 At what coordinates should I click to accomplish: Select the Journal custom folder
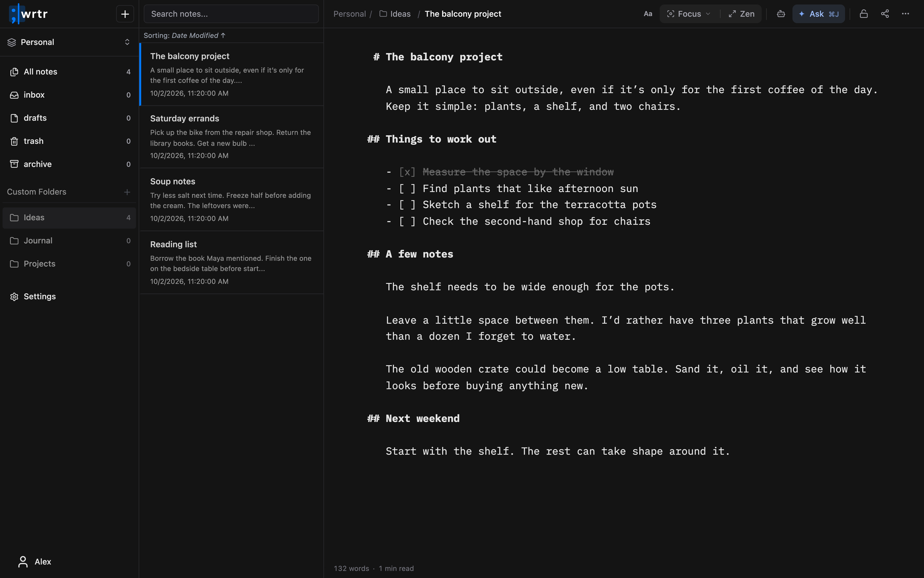pyautogui.click(x=69, y=241)
